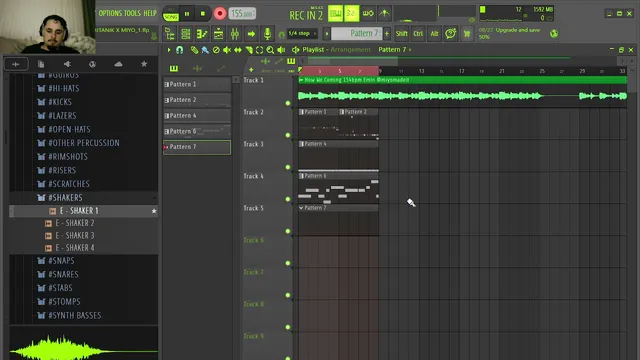Select Pattern 4 in the picker list
The height and width of the screenshot is (360, 640).
click(197, 116)
